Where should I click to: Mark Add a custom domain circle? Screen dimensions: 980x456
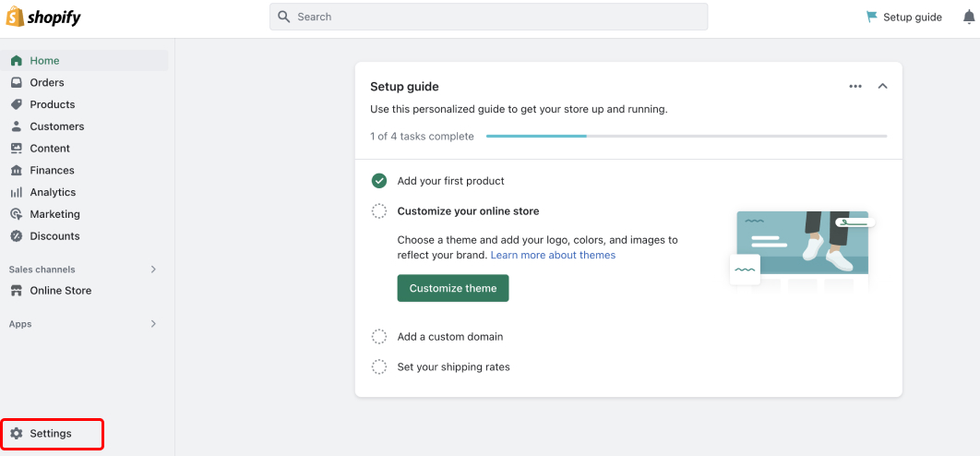(378, 337)
